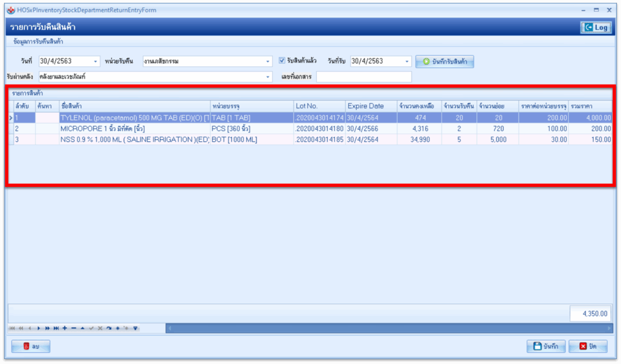This screenshot has height=364, width=621.
Task: Click the plus icon to append a record
Action: 65,328
